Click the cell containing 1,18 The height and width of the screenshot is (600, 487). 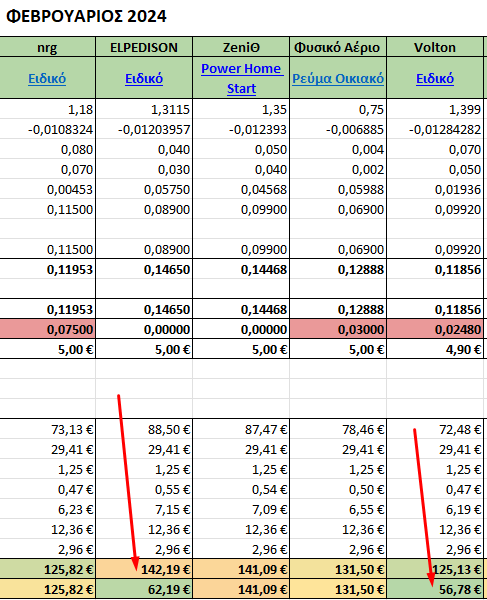[x=47, y=109]
